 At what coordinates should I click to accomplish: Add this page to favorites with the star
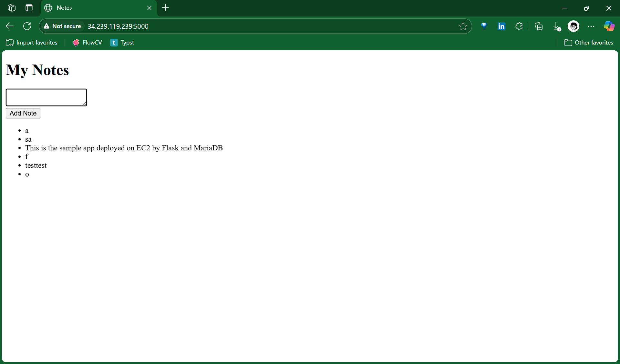[463, 26]
